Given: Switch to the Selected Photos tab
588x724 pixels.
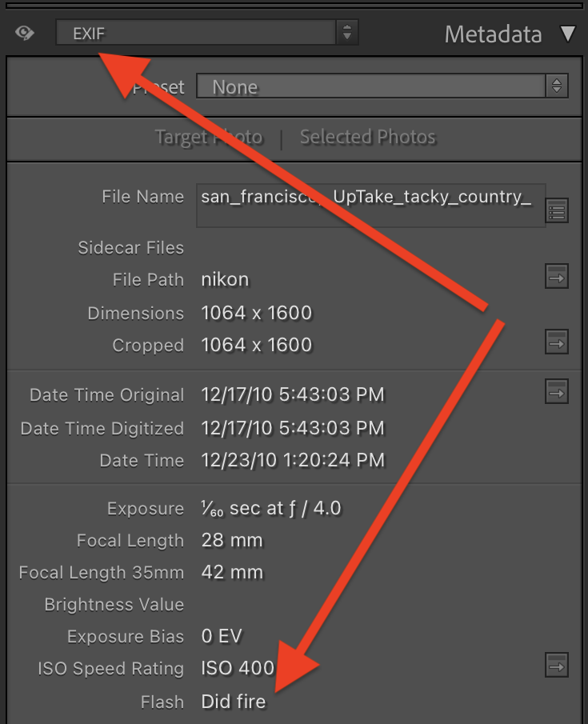Looking at the screenshot, I should [x=367, y=137].
